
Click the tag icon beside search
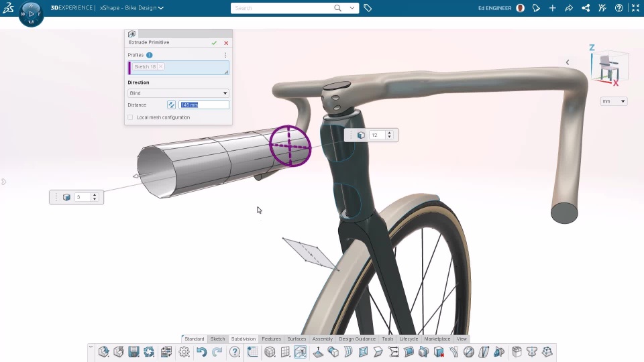[x=368, y=8]
